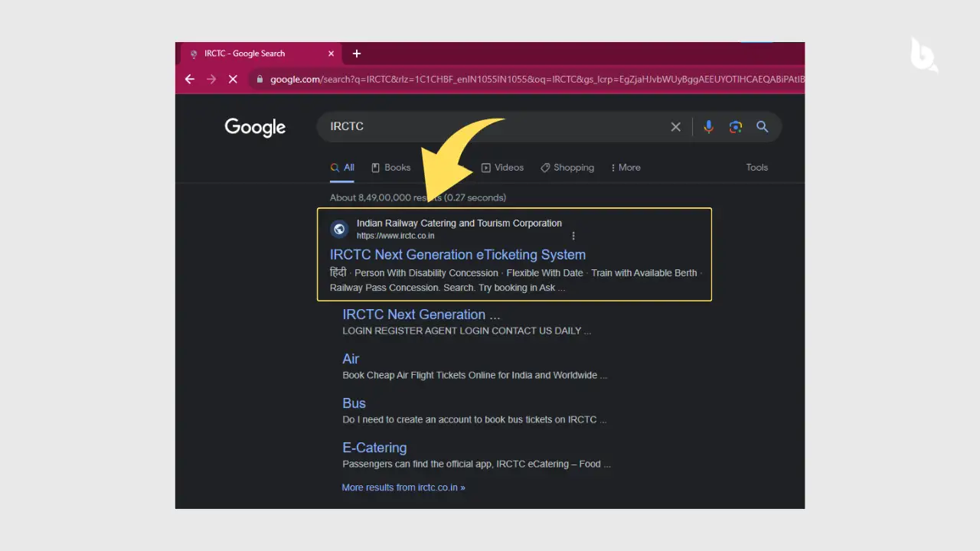
Task: Click the browser back arrow
Action: pyautogui.click(x=190, y=79)
